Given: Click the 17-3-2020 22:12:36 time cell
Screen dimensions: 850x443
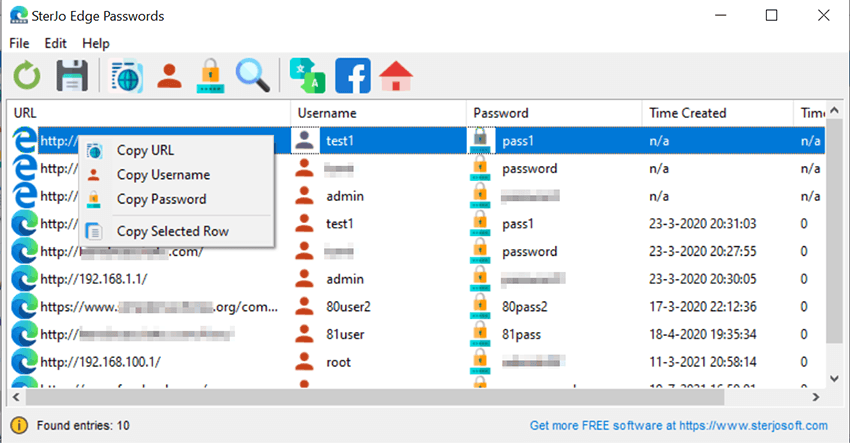Looking at the screenshot, I should (x=703, y=306).
